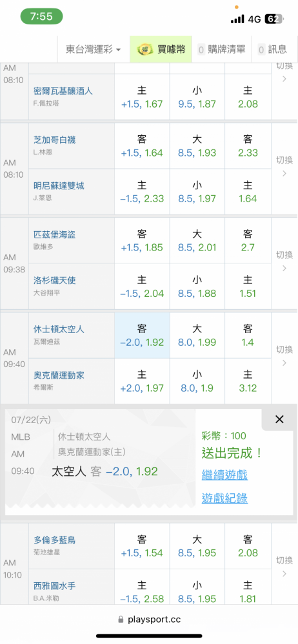Select over 8.5, 2.01 for the Pirates game
This screenshot has height=644, width=298.
pyautogui.click(x=197, y=241)
